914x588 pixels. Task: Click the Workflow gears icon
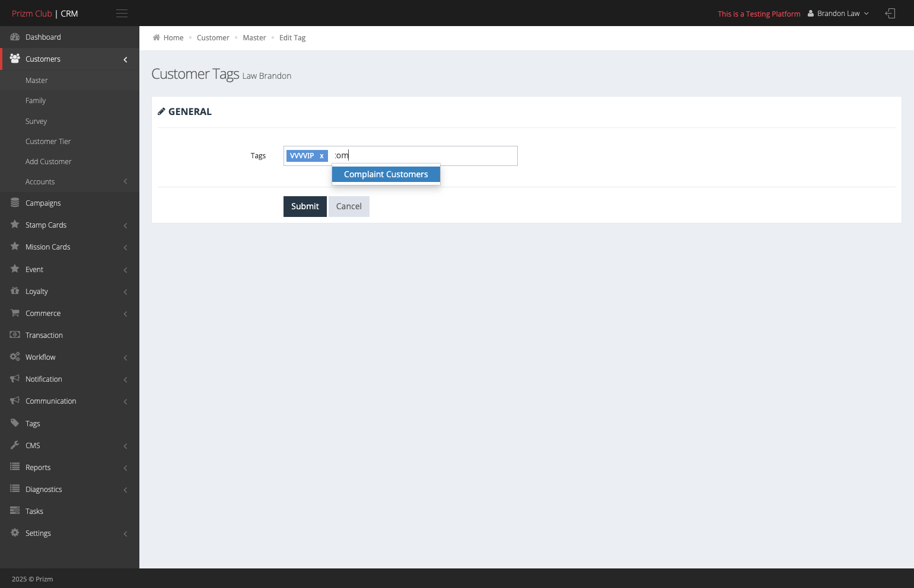15,357
